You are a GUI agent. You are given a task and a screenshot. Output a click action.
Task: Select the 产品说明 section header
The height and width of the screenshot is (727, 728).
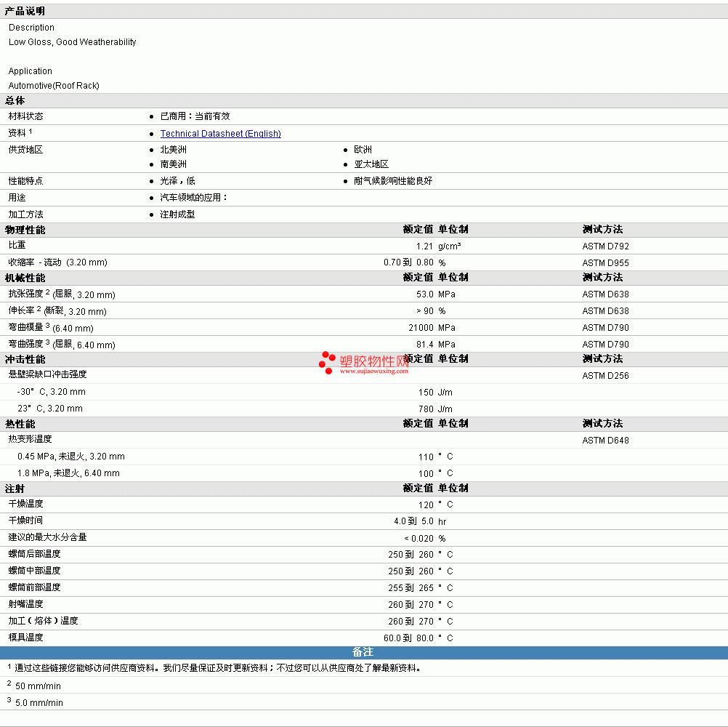25,11
